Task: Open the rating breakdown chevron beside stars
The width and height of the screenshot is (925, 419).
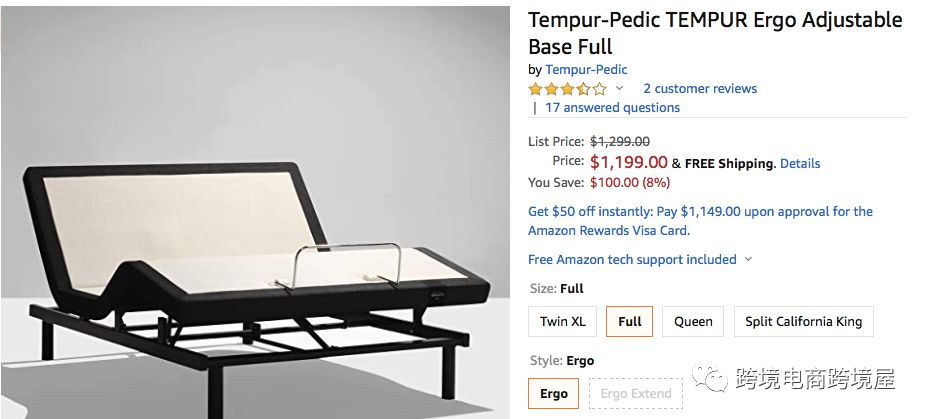Action: coord(619,89)
